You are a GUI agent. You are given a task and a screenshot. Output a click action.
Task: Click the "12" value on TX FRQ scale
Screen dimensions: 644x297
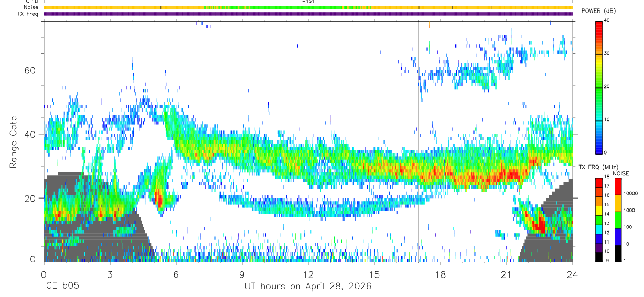click(x=607, y=233)
